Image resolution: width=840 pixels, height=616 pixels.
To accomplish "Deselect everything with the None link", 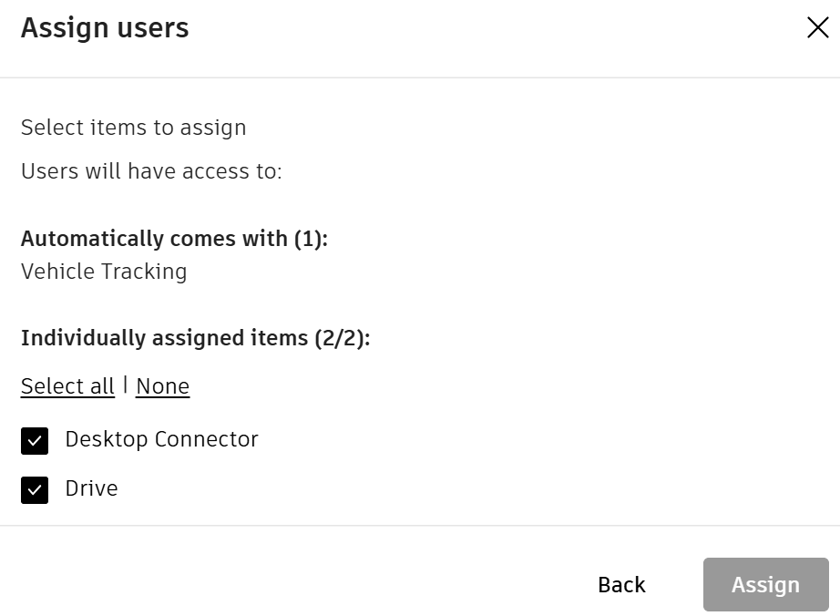I will (162, 386).
